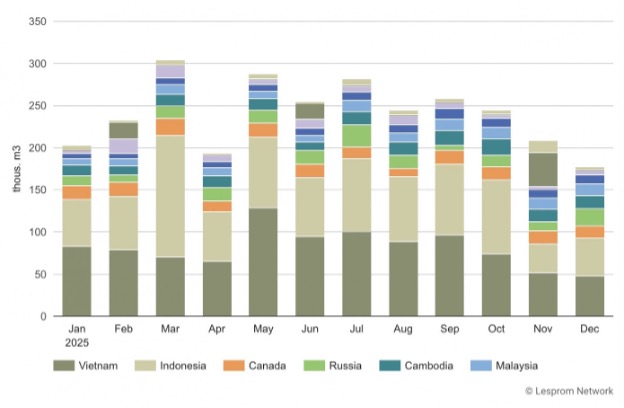624x408 pixels.
Task: Click the 350 y-axis tick label
Action: tap(36, 21)
